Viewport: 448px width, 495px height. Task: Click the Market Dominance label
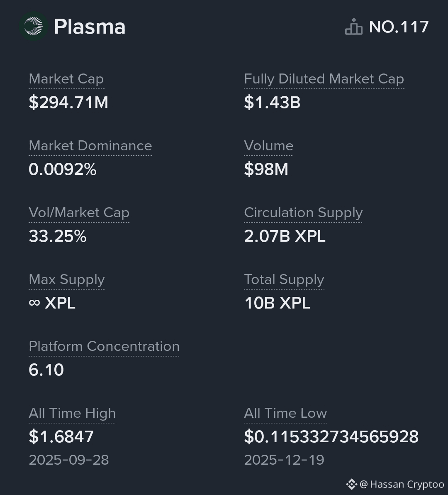(90, 146)
